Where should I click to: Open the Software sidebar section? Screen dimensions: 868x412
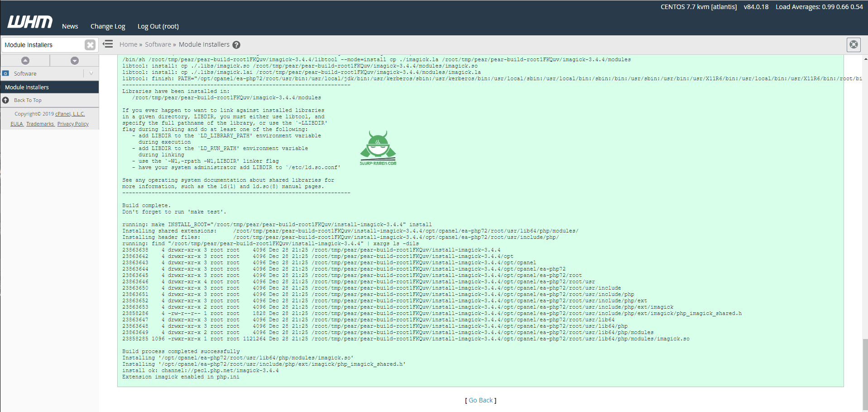point(25,73)
